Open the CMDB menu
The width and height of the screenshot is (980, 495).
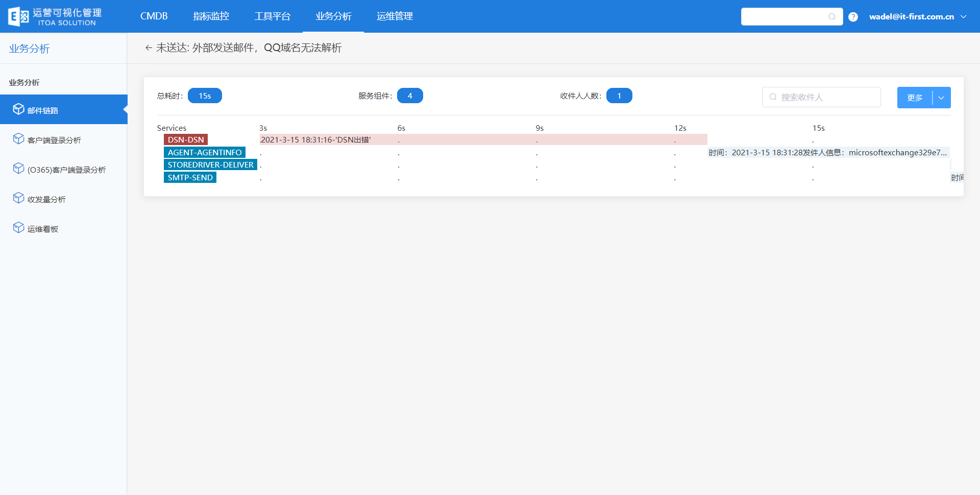tap(154, 16)
